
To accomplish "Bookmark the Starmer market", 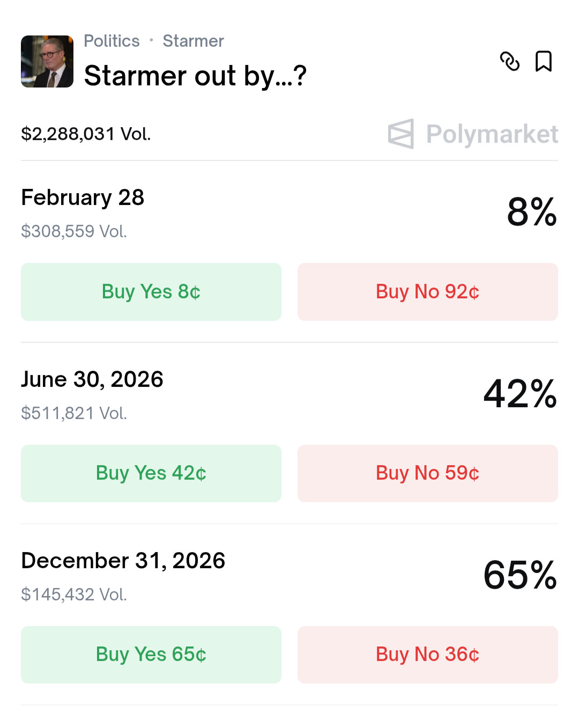I will [x=544, y=61].
